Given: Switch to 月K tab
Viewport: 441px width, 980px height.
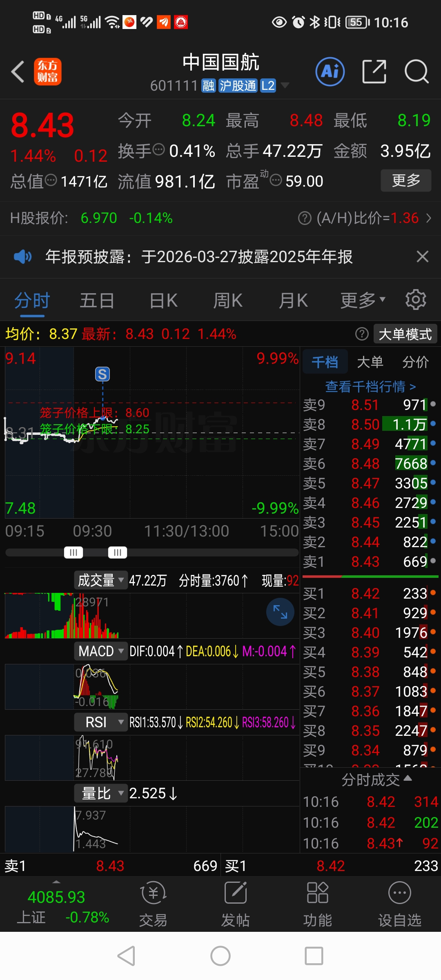Looking at the screenshot, I should pyautogui.click(x=293, y=301).
